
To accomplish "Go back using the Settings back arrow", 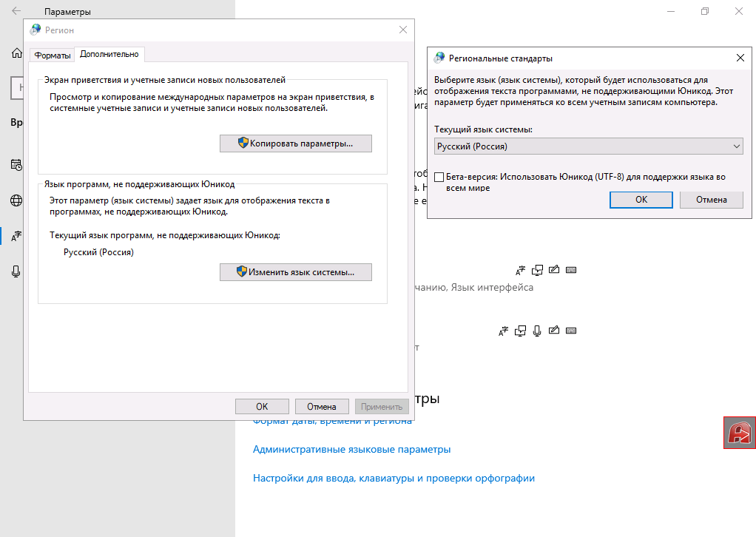I will tap(16, 11).
